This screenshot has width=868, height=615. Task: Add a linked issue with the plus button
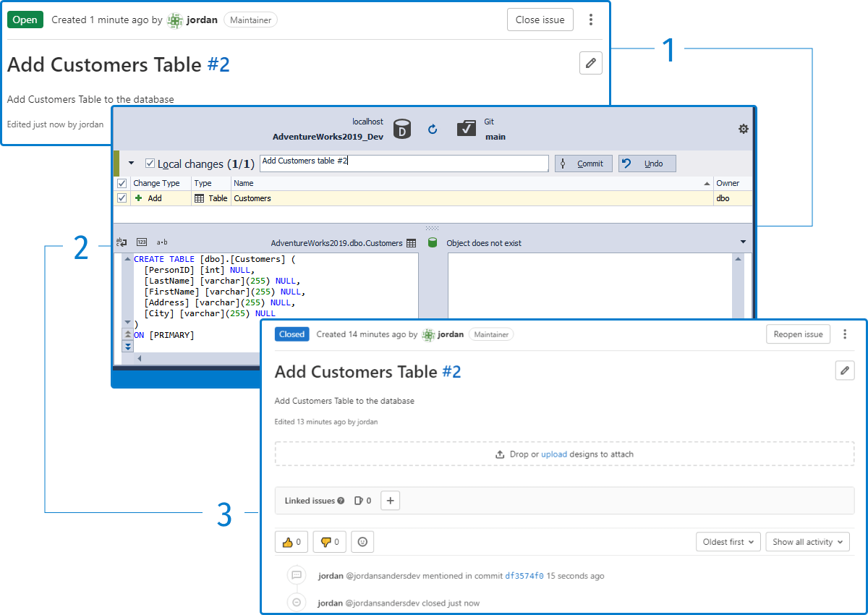[390, 500]
